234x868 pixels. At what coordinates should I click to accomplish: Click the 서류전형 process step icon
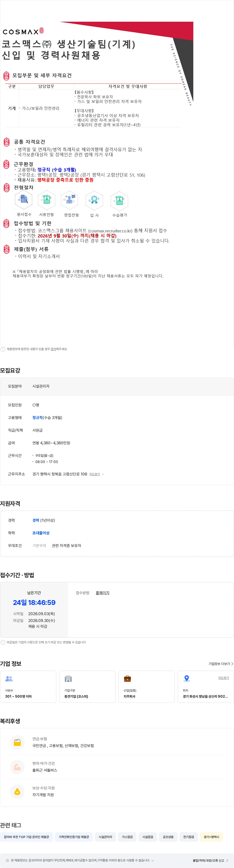pyautogui.click(x=46, y=200)
